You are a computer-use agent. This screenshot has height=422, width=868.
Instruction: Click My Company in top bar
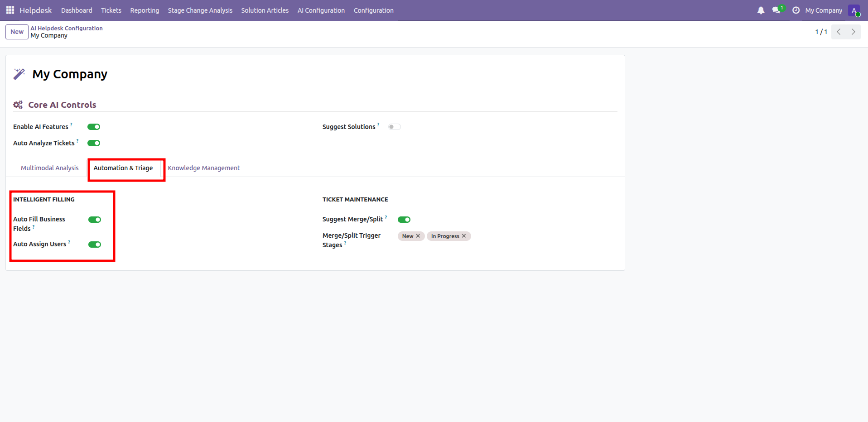[x=824, y=10]
